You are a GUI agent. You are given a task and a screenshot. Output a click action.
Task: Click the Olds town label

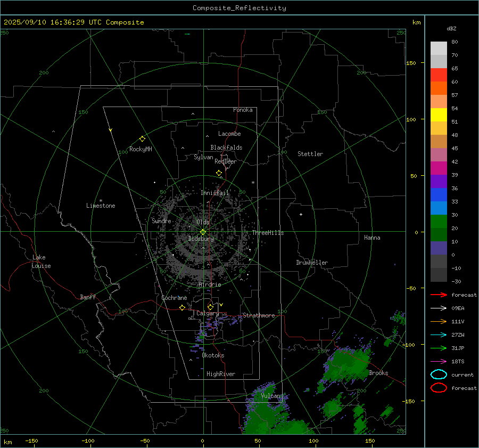coord(203,222)
